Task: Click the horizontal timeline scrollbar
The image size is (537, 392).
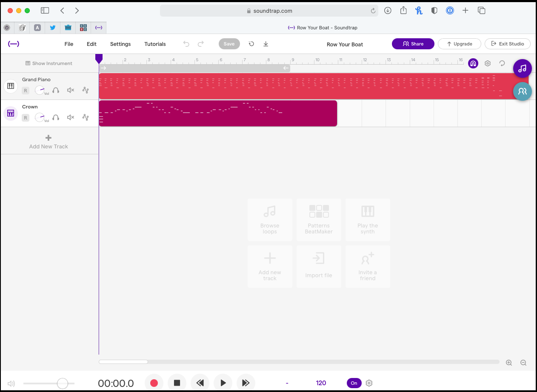Action: pos(123,362)
